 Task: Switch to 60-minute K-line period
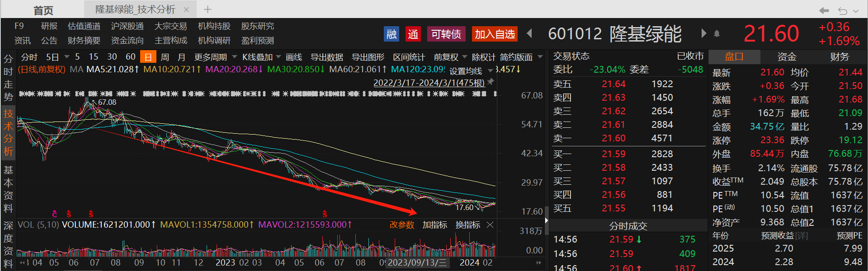131,56
